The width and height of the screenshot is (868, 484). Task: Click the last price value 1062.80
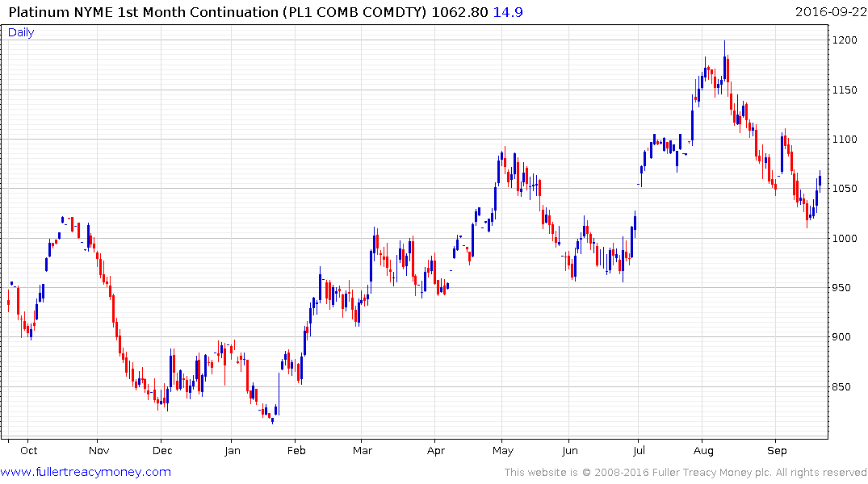460,12
